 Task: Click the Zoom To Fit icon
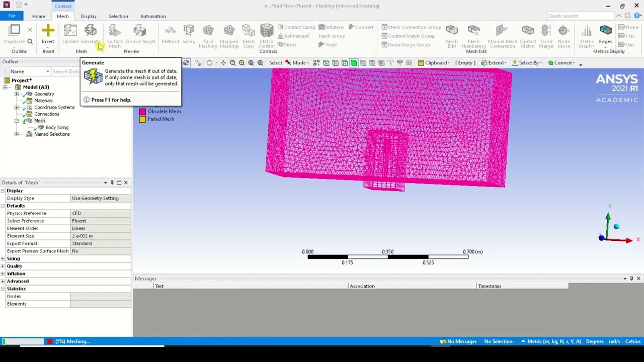point(251,63)
